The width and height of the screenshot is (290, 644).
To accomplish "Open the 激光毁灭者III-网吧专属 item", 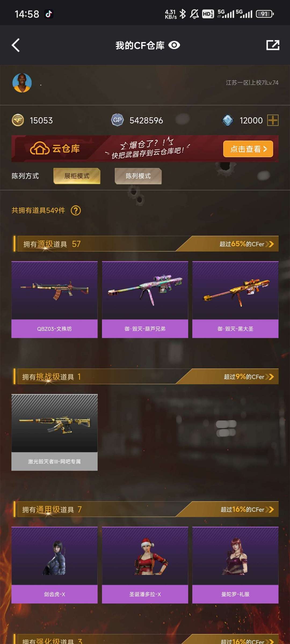I will 55,432.
